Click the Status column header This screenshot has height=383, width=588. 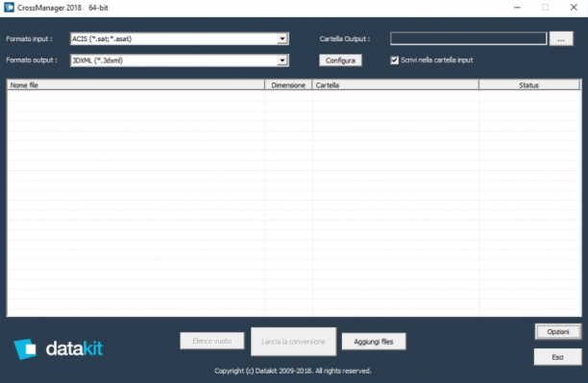tap(529, 85)
